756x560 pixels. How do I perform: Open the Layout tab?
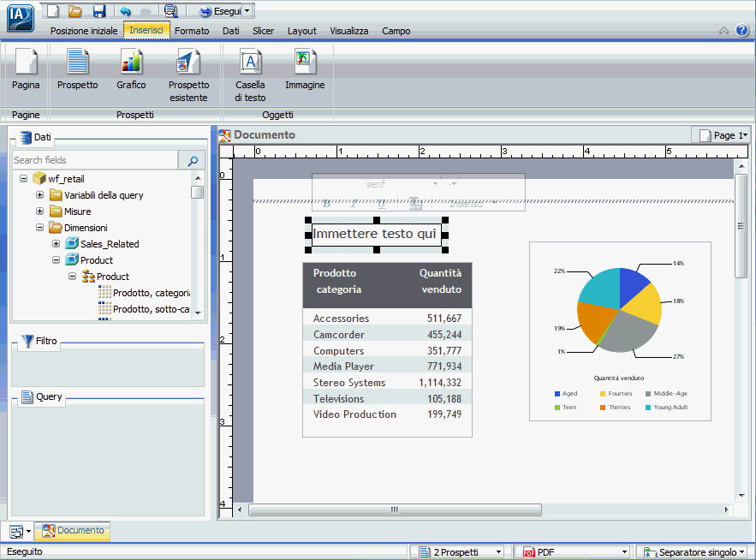pyautogui.click(x=302, y=31)
